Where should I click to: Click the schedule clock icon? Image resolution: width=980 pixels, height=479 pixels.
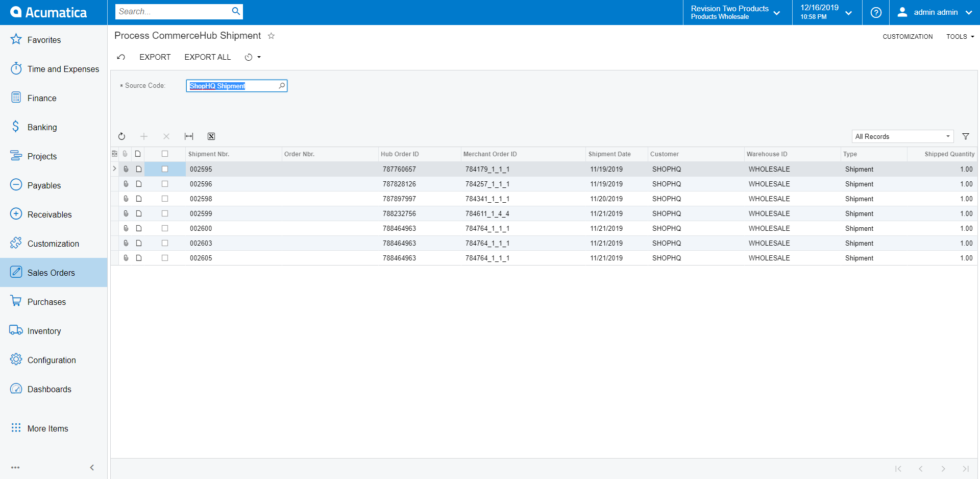(x=249, y=57)
